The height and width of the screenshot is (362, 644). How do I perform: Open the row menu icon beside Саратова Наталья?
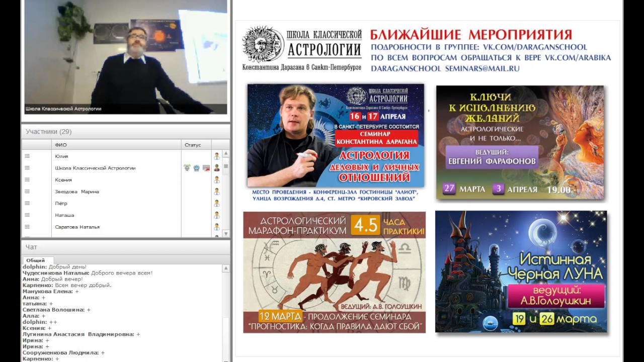point(27,227)
